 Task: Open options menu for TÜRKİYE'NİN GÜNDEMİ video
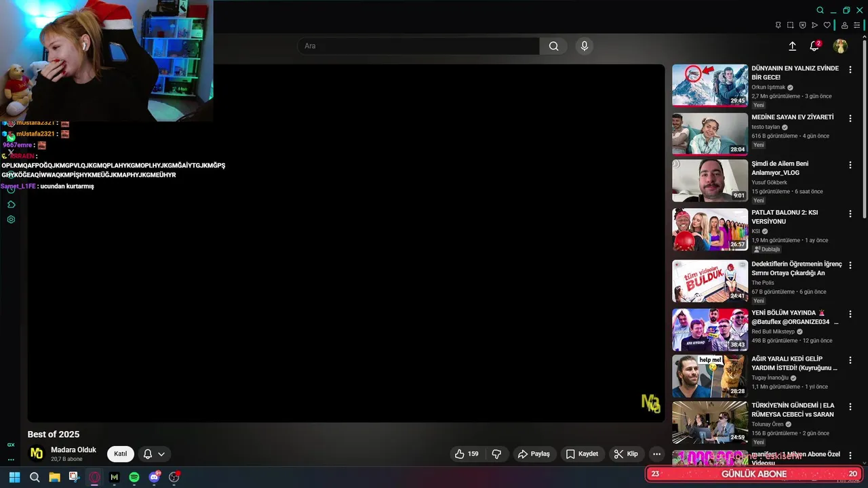pyautogui.click(x=850, y=407)
